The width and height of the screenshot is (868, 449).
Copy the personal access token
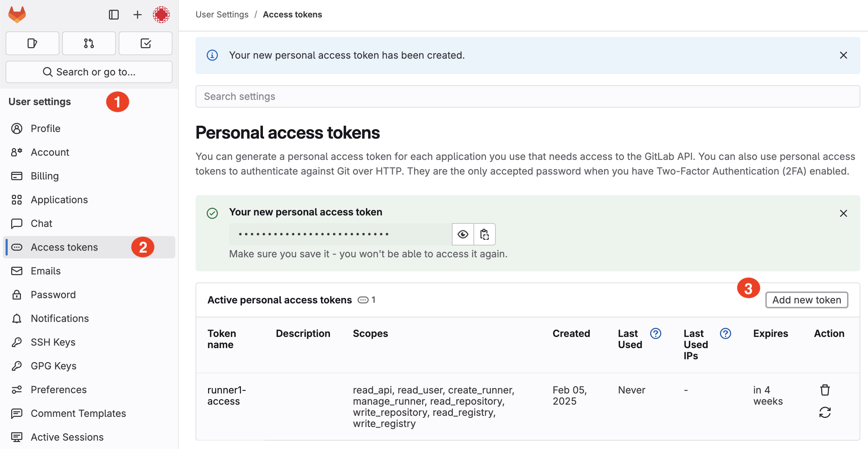(x=485, y=234)
